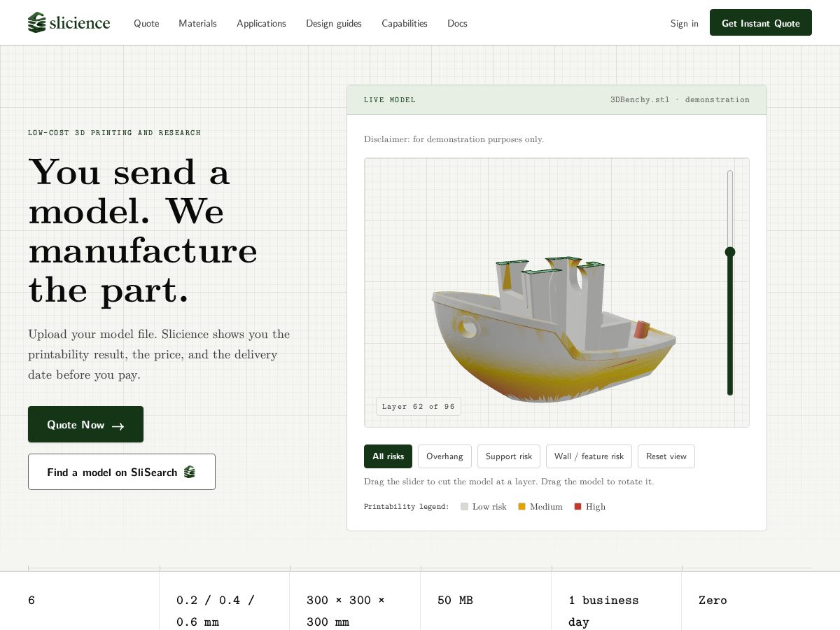Select the All risks filter

pos(388,456)
